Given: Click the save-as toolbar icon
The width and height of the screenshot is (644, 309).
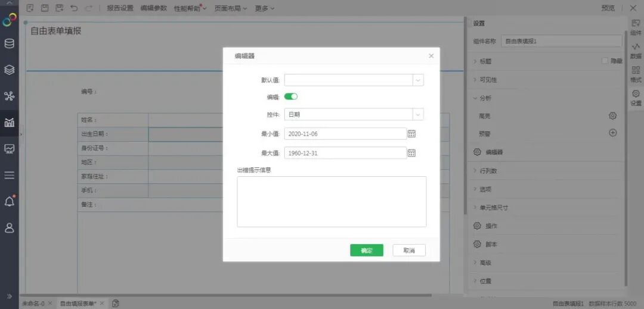Looking at the screenshot, I should [x=60, y=8].
